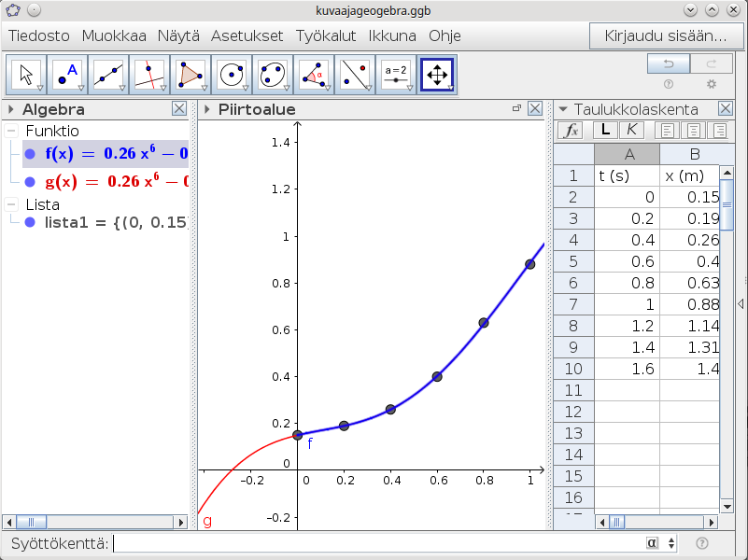Image resolution: width=748 pixels, height=560 pixels.
Task: Expand the Algebra panel style bar
Action: 10,109
